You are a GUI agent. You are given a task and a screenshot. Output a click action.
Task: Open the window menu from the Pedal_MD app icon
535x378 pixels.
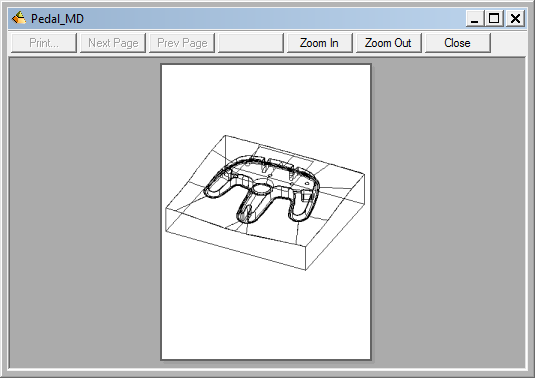coord(19,18)
